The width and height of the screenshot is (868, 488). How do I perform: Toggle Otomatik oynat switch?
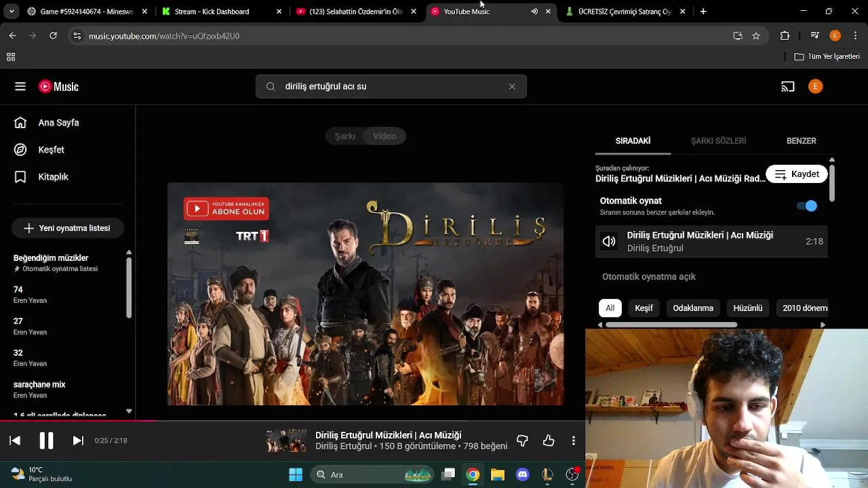[807, 206]
